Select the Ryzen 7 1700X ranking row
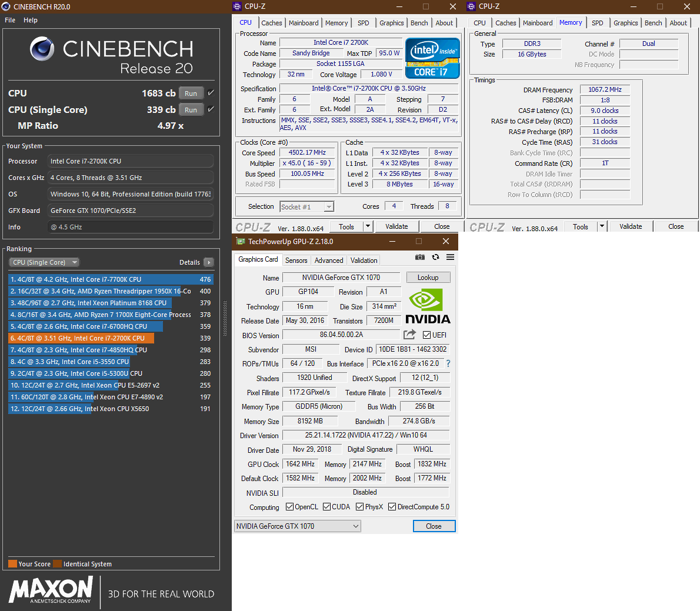 coord(111,315)
